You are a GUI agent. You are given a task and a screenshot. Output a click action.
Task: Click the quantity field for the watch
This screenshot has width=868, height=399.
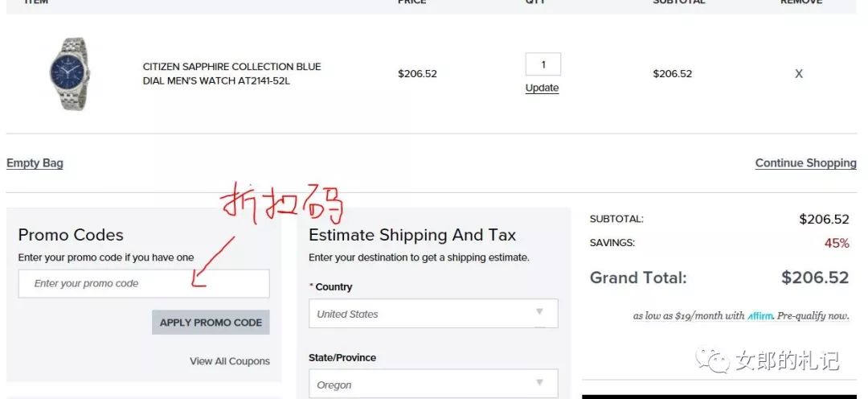coord(542,64)
